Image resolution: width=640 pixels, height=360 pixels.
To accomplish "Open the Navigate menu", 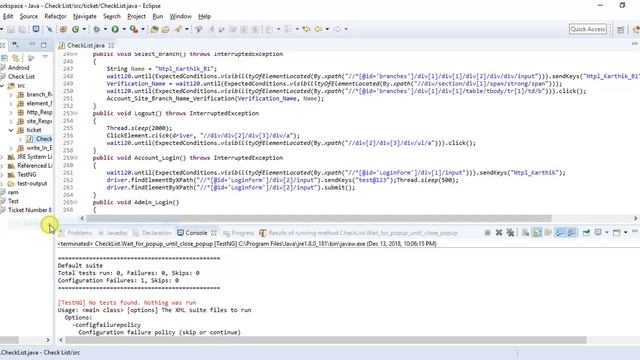I will pos(85,16).
